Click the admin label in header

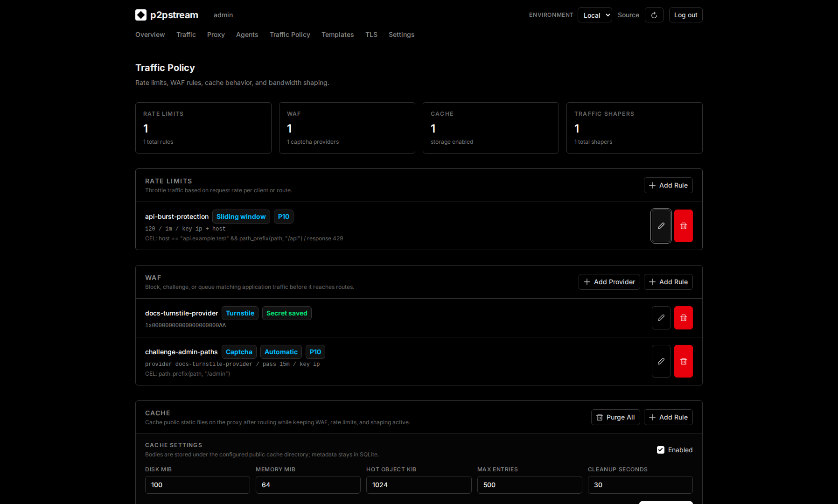(223, 15)
